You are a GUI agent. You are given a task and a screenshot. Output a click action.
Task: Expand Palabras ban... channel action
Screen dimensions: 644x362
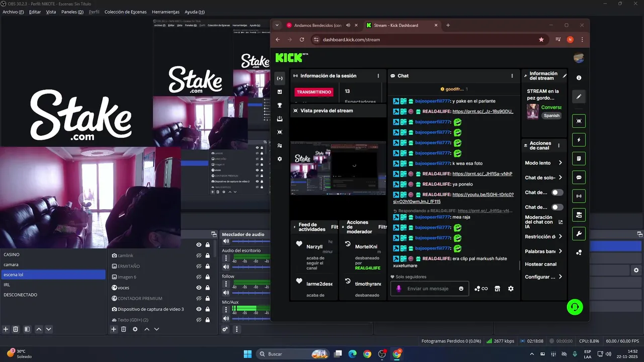(x=560, y=251)
